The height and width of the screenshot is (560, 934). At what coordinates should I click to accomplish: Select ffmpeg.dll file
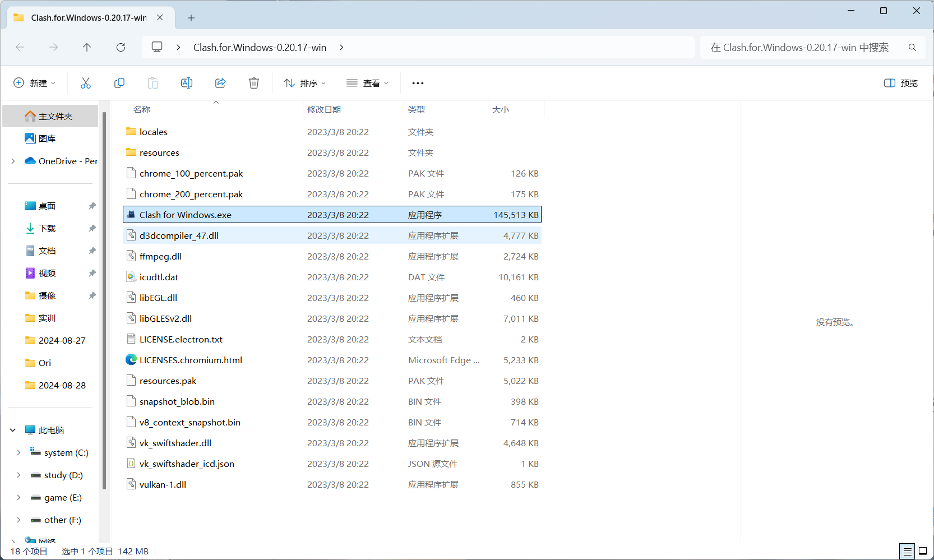[x=332, y=256]
